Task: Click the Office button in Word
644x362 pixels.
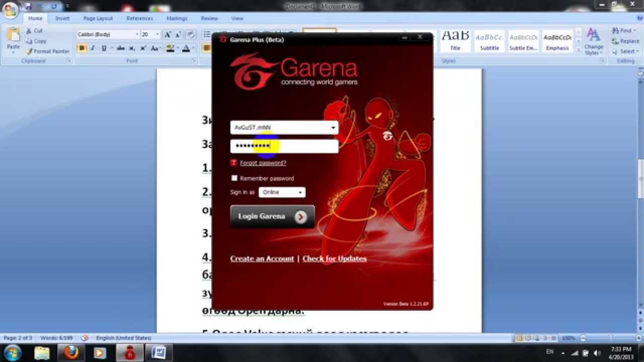Action: (10, 10)
